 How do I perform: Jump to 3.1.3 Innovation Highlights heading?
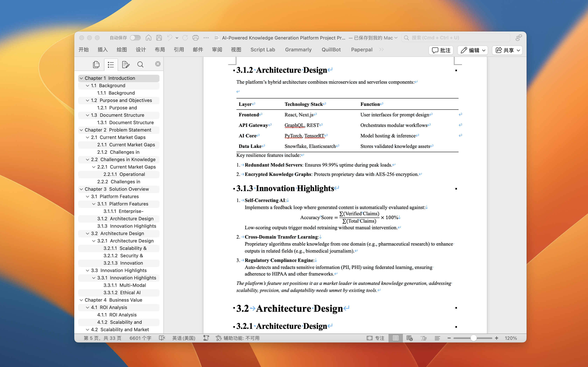127,226
